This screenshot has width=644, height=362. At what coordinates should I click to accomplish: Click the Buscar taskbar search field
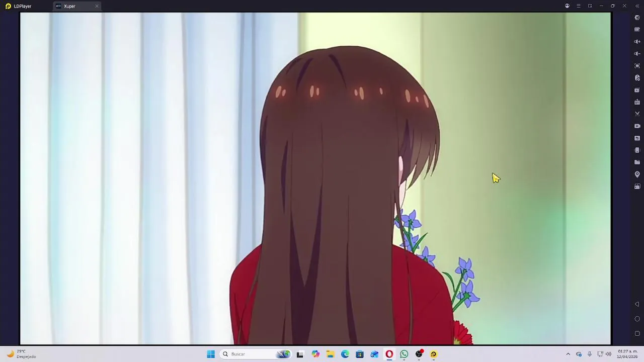point(256,354)
